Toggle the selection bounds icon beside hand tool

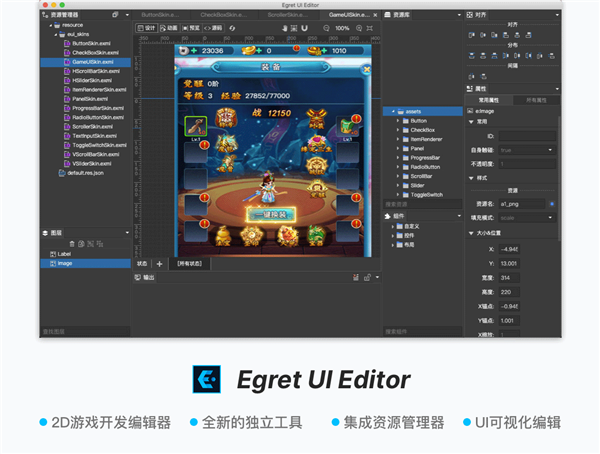pyautogui.click(x=294, y=28)
